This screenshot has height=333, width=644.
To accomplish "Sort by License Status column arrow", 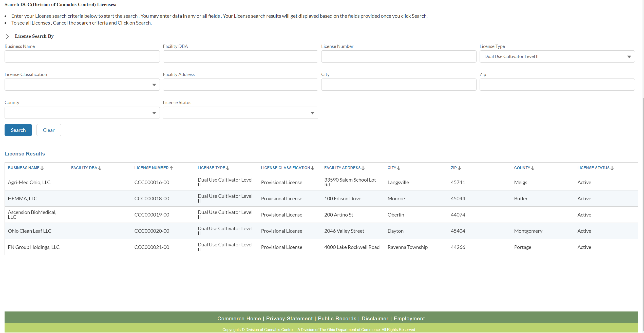I will click(x=612, y=168).
